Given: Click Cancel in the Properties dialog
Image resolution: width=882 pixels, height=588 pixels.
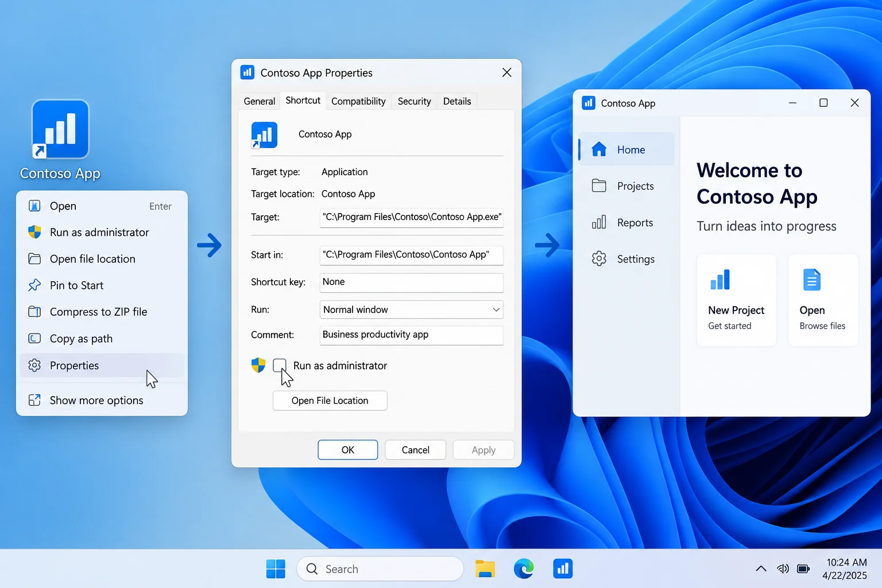Looking at the screenshot, I should 415,450.
